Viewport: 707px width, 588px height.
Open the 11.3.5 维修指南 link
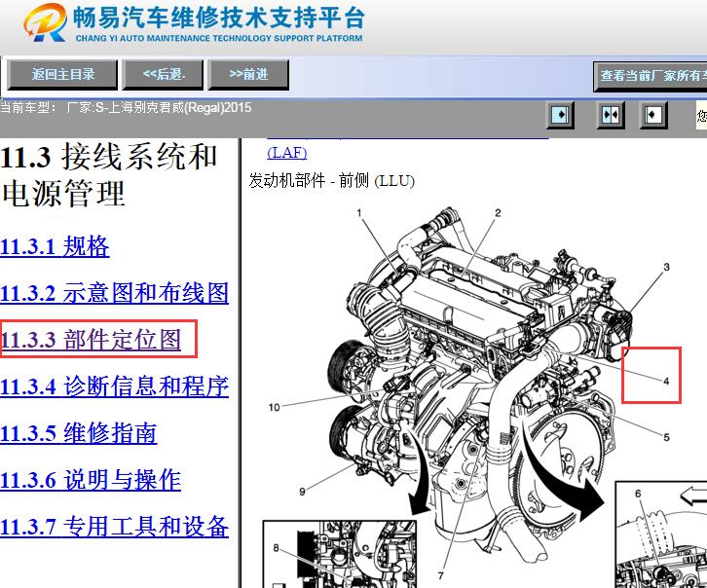pos(79,433)
